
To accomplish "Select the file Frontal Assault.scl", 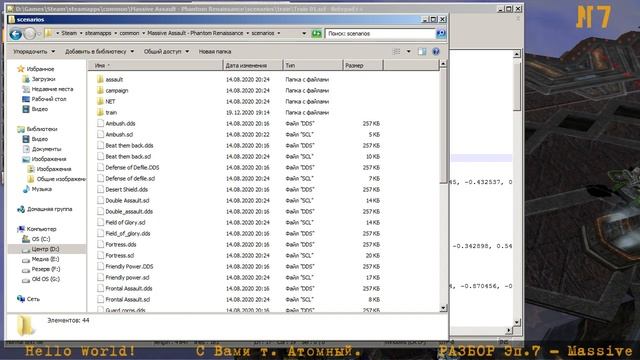I will [x=127, y=299].
